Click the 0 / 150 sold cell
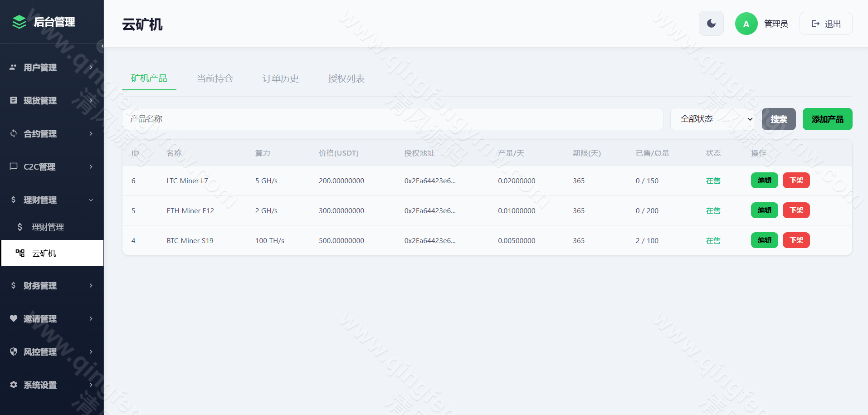 [647, 181]
